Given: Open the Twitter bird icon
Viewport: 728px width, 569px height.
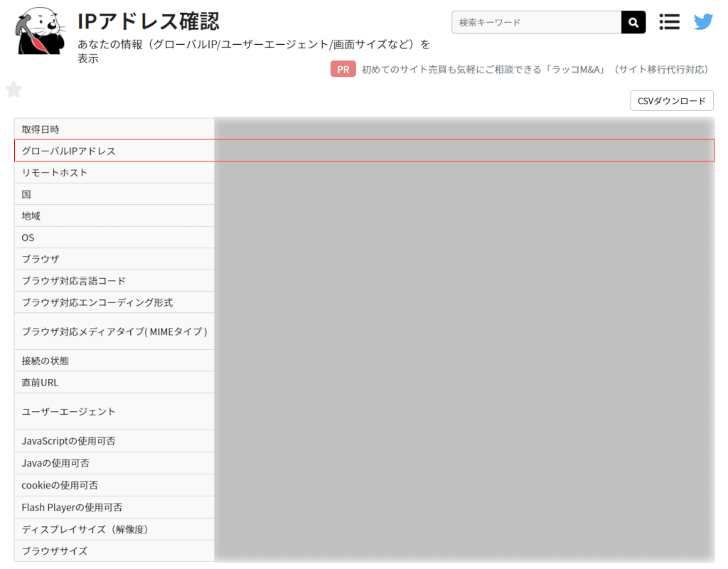Looking at the screenshot, I should coord(703,22).
